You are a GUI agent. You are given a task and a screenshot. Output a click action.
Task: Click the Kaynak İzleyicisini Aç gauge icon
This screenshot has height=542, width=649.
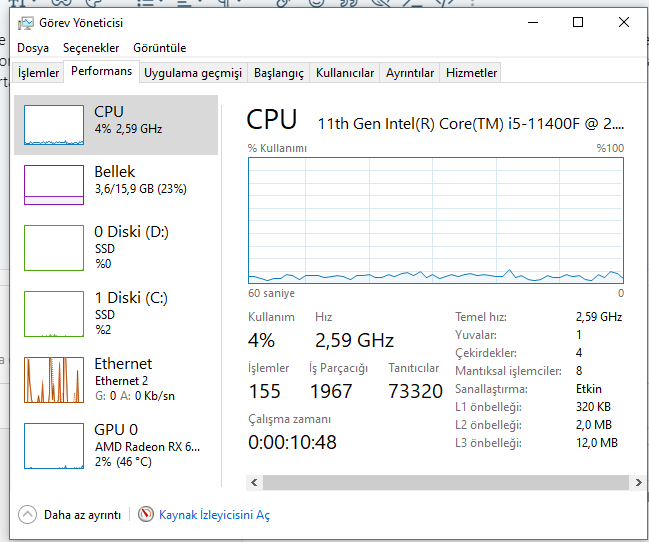click(x=146, y=514)
